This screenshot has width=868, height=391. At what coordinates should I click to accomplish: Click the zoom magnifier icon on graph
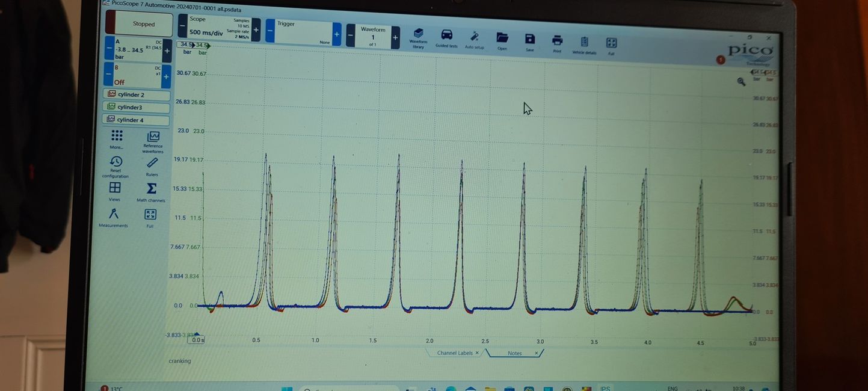[741, 82]
